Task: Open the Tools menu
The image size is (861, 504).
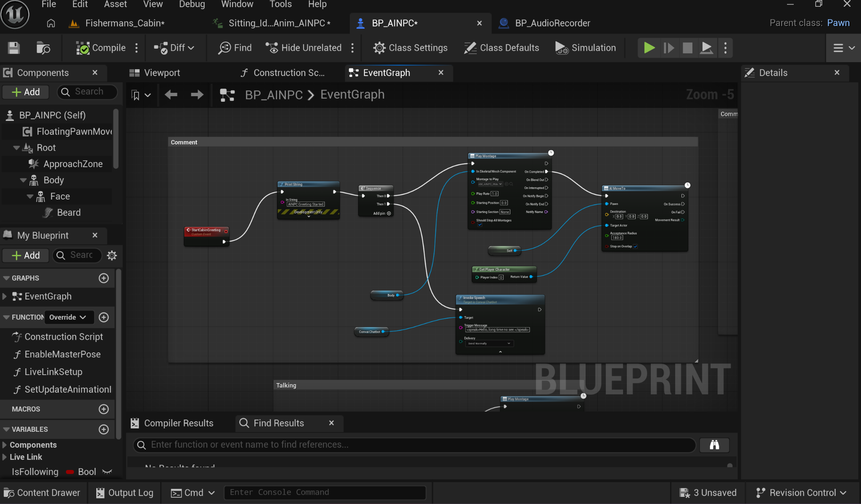Action: [280, 4]
